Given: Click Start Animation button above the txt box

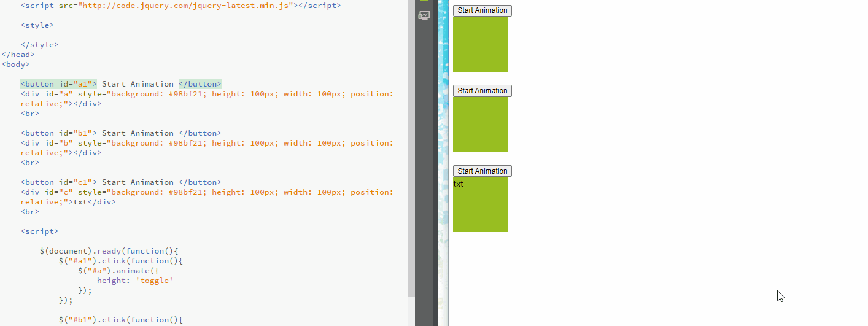Looking at the screenshot, I should pos(482,171).
